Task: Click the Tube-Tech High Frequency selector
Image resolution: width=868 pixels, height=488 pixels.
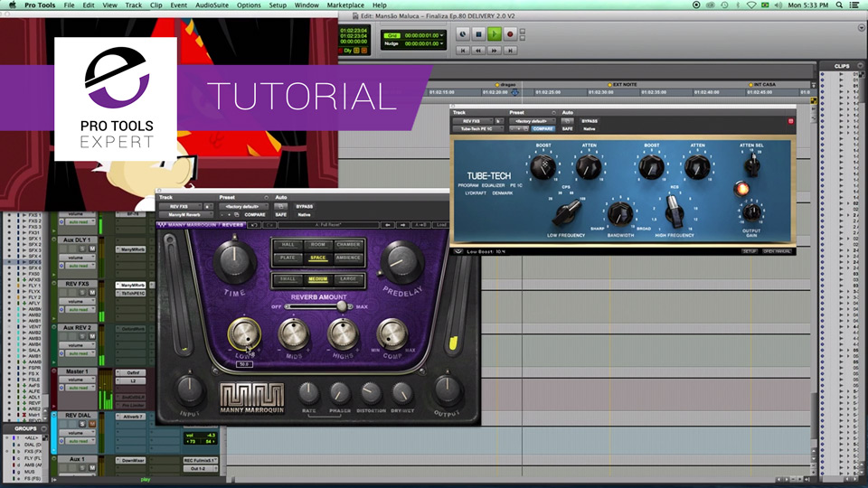Action: 675,212
